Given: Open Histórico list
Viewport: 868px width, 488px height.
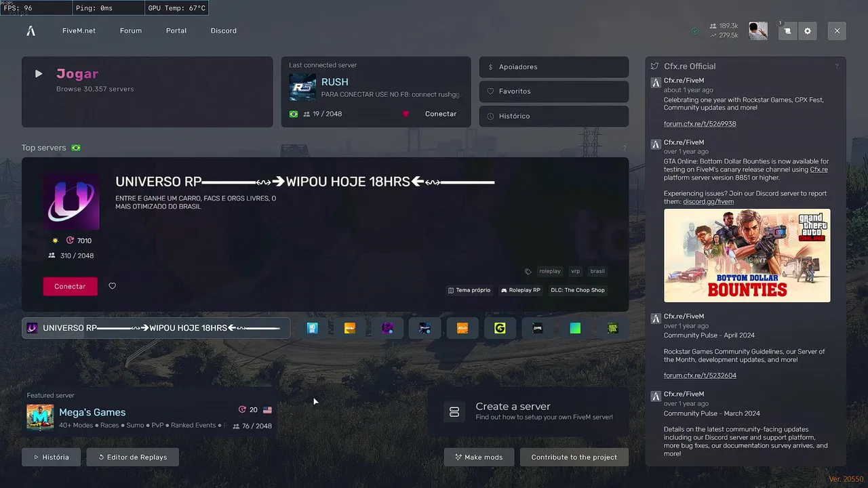Looking at the screenshot, I should (x=554, y=116).
